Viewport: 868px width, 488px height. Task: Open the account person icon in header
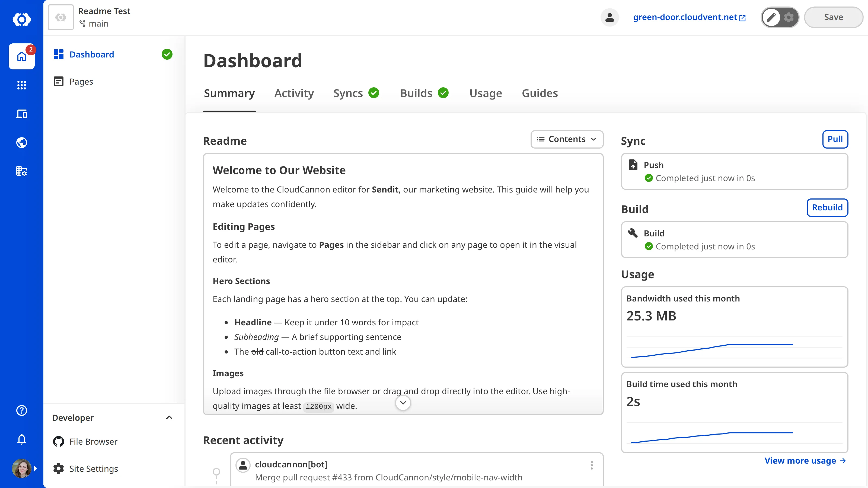coord(609,17)
